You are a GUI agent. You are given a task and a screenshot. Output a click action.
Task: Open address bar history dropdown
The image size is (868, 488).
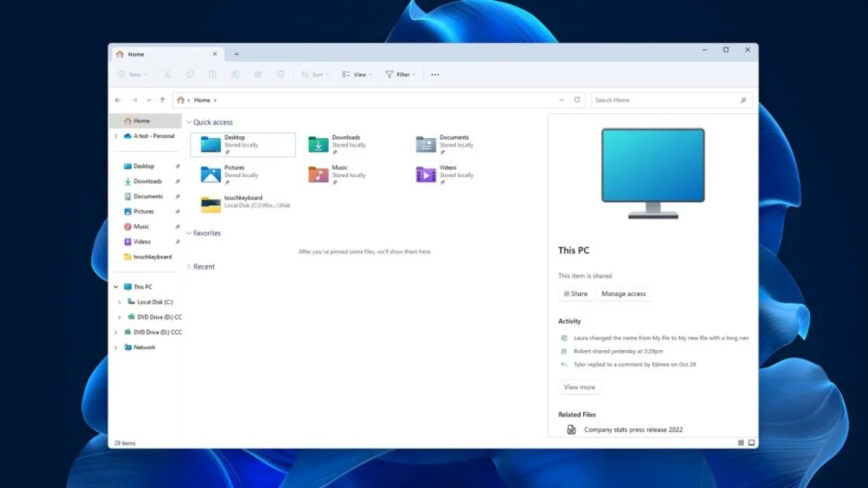(x=561, y=100)
